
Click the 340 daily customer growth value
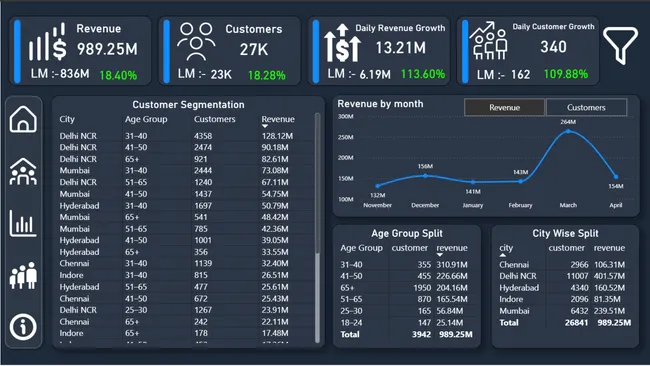coord(553,47)
